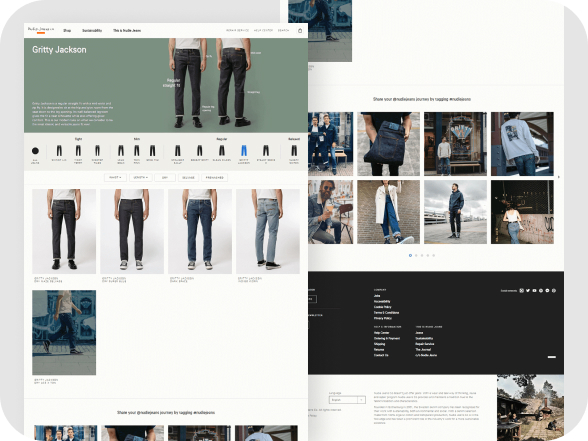Open Cookie Policy link in footer
Screen dimensions: 588x441
point(382,307)
